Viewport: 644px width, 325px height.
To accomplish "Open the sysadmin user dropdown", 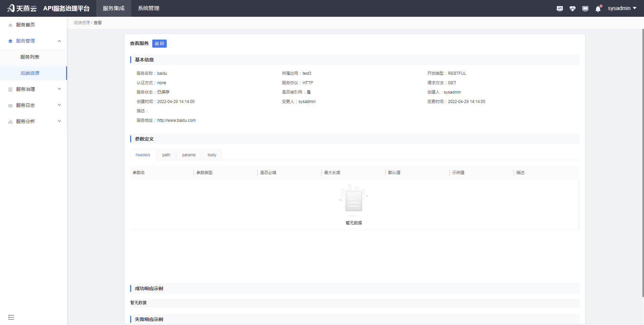I will click(x=623, y=8).
